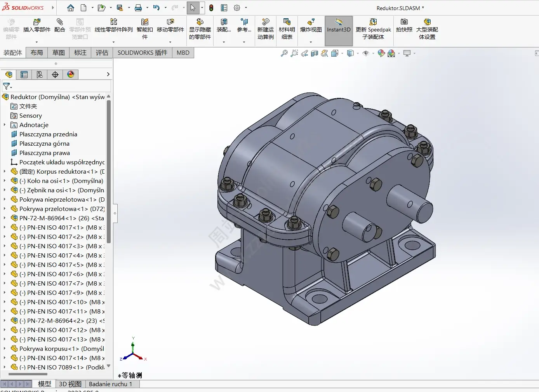Switch to the SOLIDWORKS 插件 ribbon tab
This screenshot has height=392, width=539.
click(x=142, y=52)
